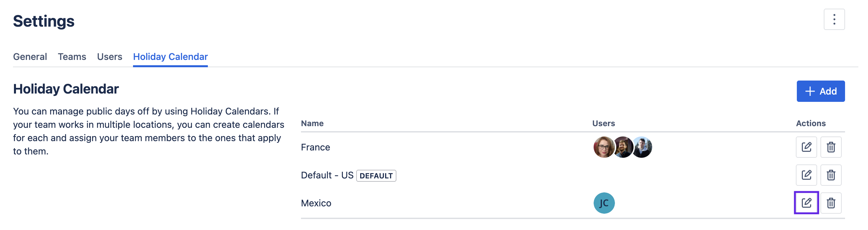Delete the France holiday calendar
868x230 pixels.
click(831, 147)
